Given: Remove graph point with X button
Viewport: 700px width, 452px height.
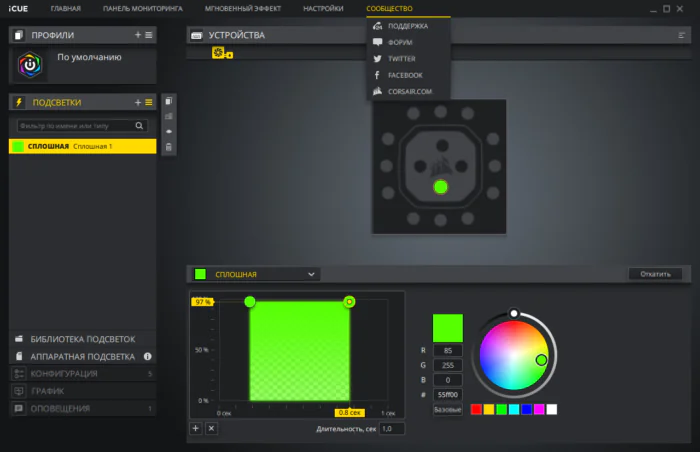Looking at the screenshot, I should pyautogui.click(x=212, y=428).
